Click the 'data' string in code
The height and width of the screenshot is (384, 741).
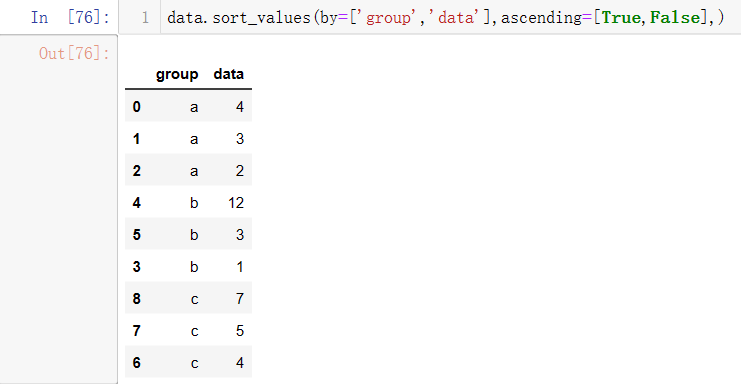click(x=454, y=17)
